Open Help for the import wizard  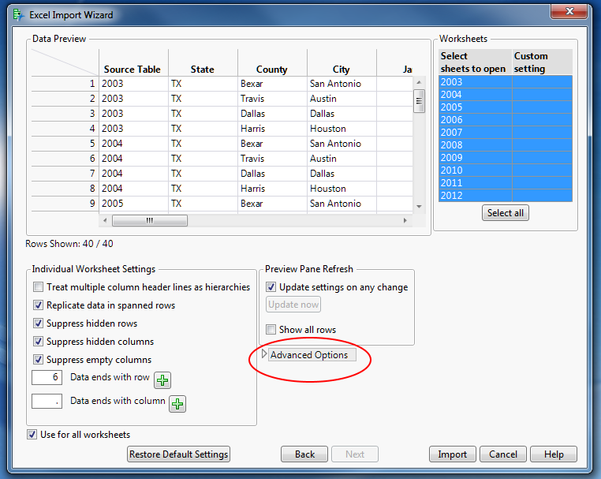tap(553, 454)
